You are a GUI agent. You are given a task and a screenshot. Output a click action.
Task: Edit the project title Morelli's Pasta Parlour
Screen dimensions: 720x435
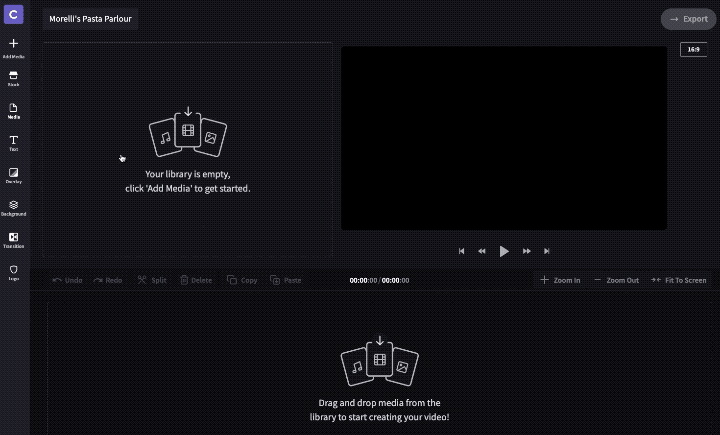[90, 19]
